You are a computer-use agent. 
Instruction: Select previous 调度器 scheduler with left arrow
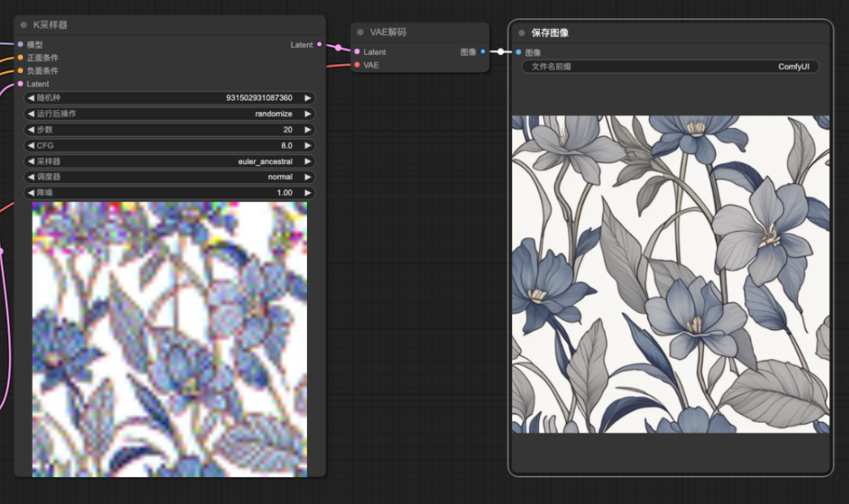pos(31,177)
